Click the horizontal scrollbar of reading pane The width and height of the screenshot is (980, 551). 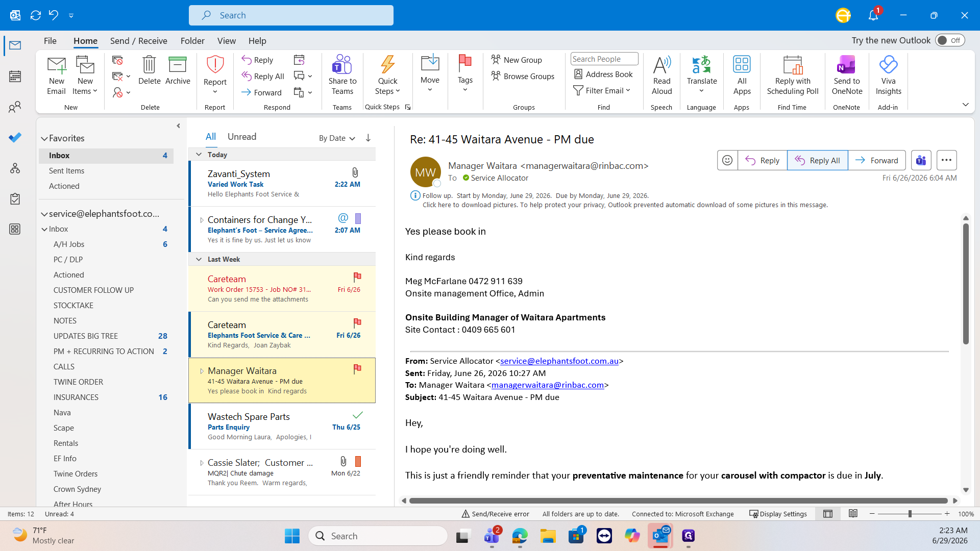pos(678,500)
